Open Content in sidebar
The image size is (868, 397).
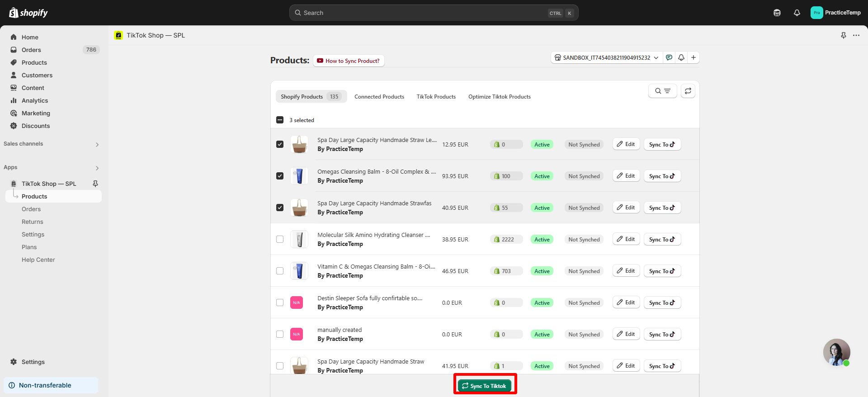(53, 88)
